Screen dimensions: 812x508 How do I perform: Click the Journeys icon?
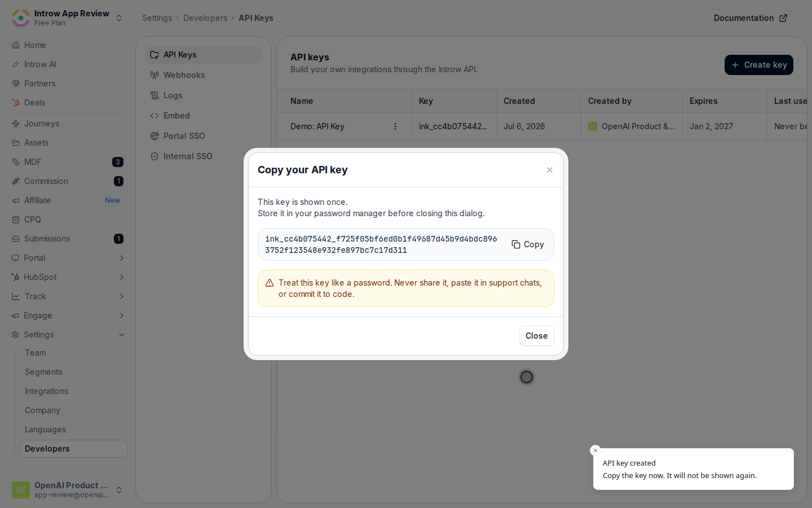click(x=16, y=124)
